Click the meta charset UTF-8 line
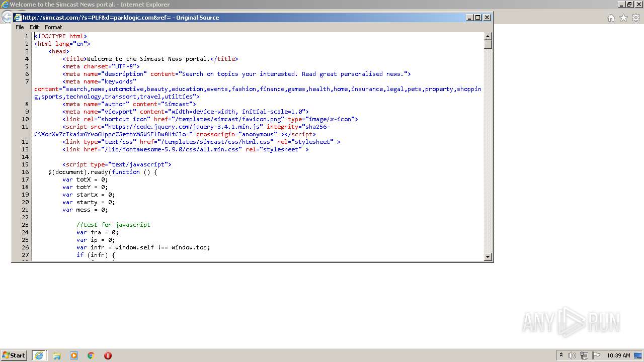Viewport: 644px width, 362px height. 101,66
